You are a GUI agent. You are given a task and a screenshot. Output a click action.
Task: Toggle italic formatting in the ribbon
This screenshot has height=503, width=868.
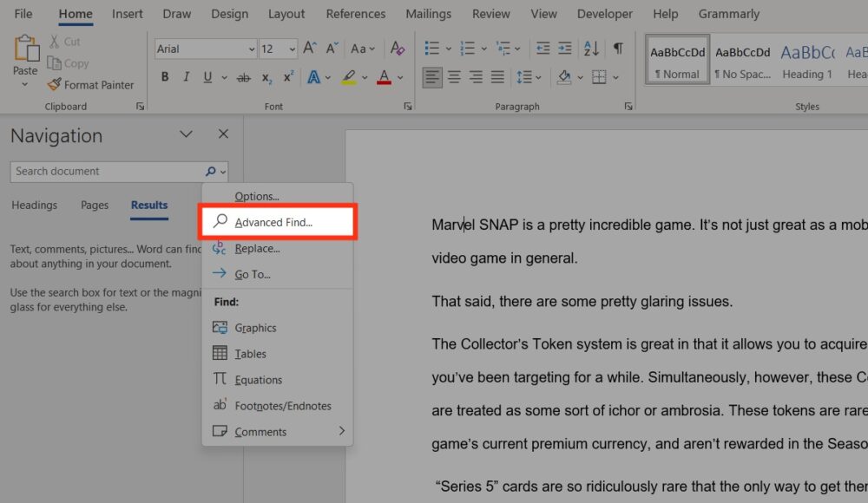(186, 78)
